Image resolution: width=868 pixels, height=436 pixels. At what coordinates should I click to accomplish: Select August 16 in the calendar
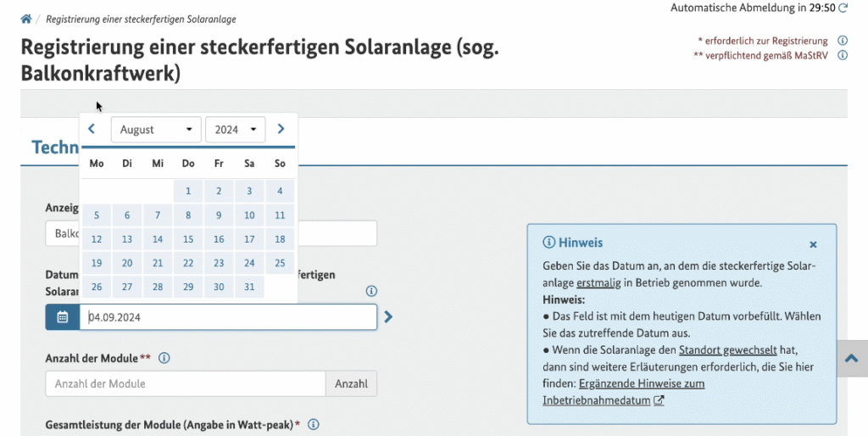pyautogui.click(x=219, y=238)
